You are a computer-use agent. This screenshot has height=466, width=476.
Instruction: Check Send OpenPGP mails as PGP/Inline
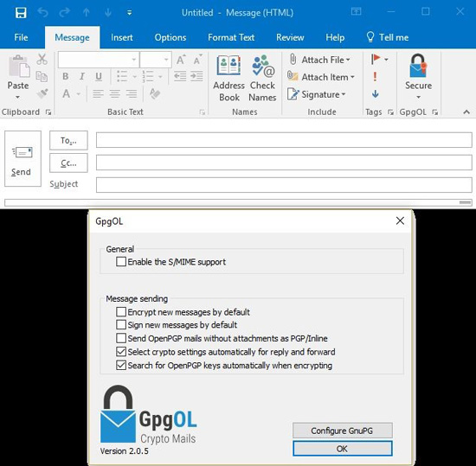pyautogui.click(x=121, y=338)
